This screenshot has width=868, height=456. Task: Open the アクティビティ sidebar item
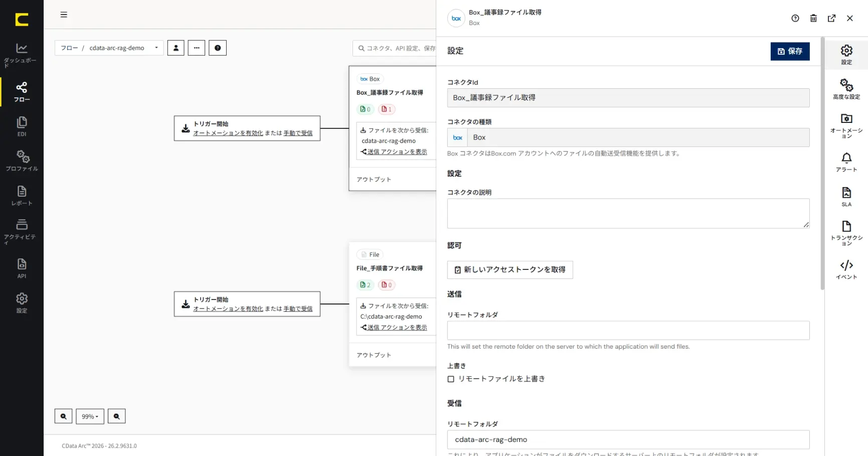point(22,232)
